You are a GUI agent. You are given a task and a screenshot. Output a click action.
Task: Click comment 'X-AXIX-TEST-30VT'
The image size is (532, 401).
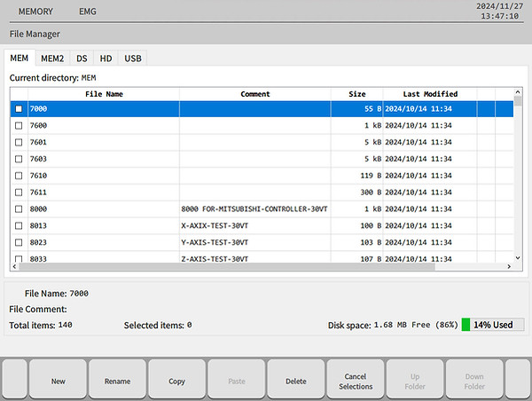[x=215, y=226]
